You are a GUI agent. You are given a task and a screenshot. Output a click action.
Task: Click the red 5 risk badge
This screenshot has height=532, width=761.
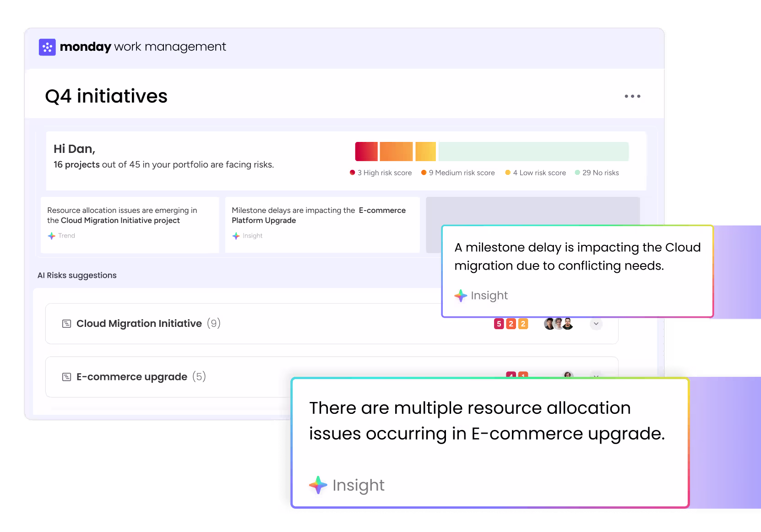click(x=499, y=324)
